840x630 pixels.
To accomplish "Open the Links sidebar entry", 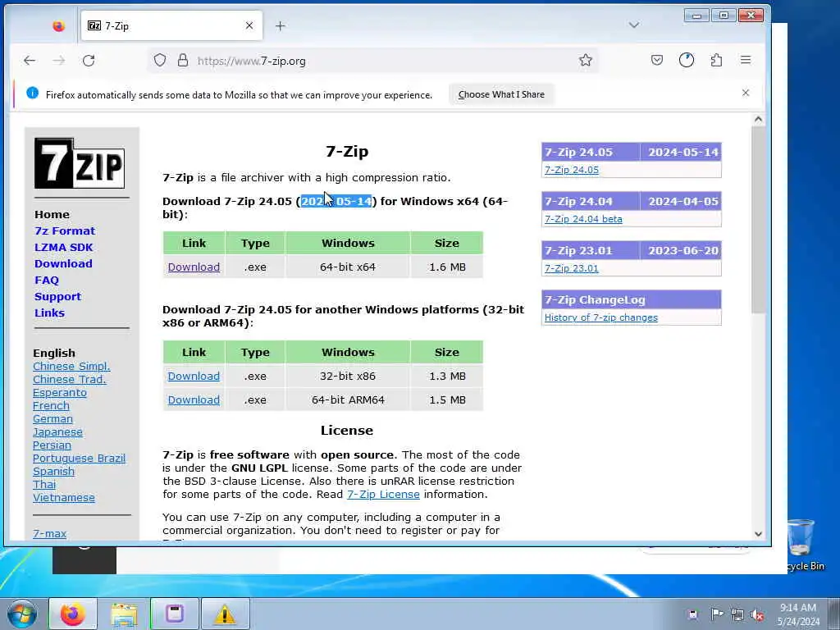I will [x=49, y=313].
